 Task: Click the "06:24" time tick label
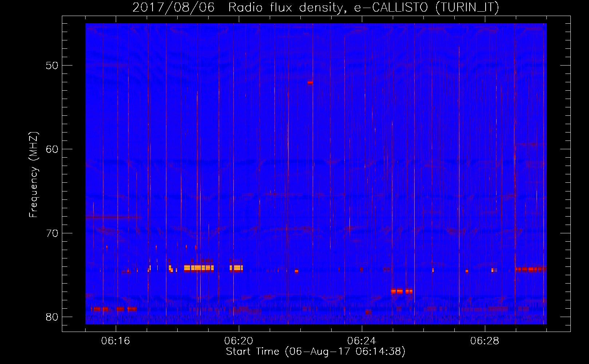click(x=362, y=341)
